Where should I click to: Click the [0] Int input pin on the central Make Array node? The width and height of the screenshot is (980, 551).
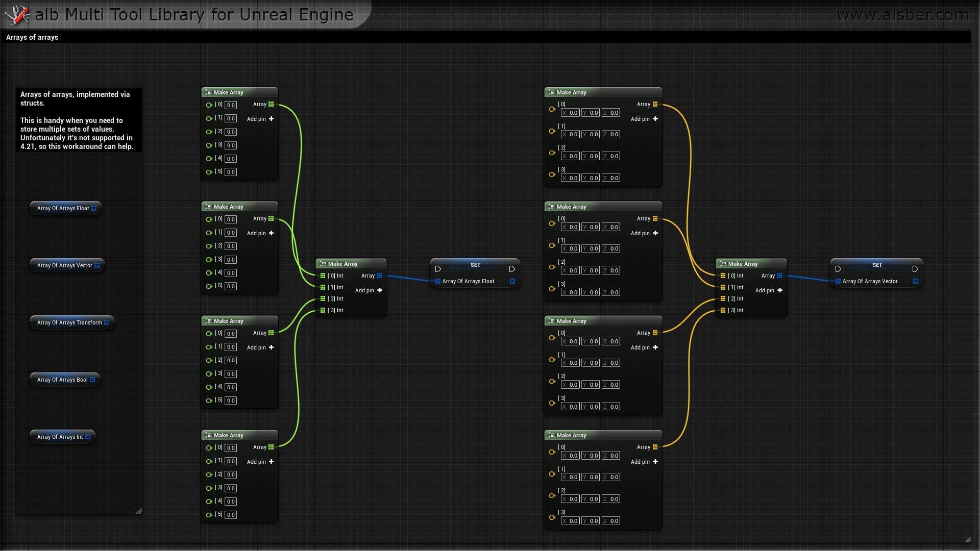click(323, 275)
